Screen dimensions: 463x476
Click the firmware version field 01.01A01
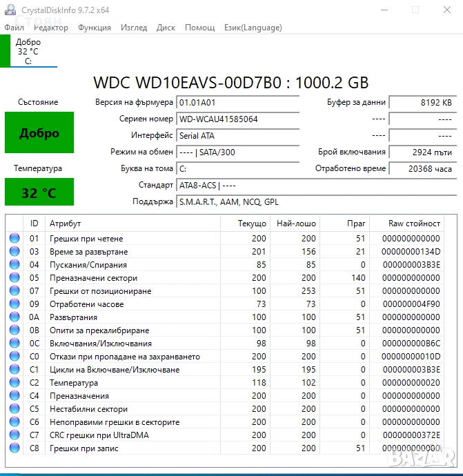237,102
